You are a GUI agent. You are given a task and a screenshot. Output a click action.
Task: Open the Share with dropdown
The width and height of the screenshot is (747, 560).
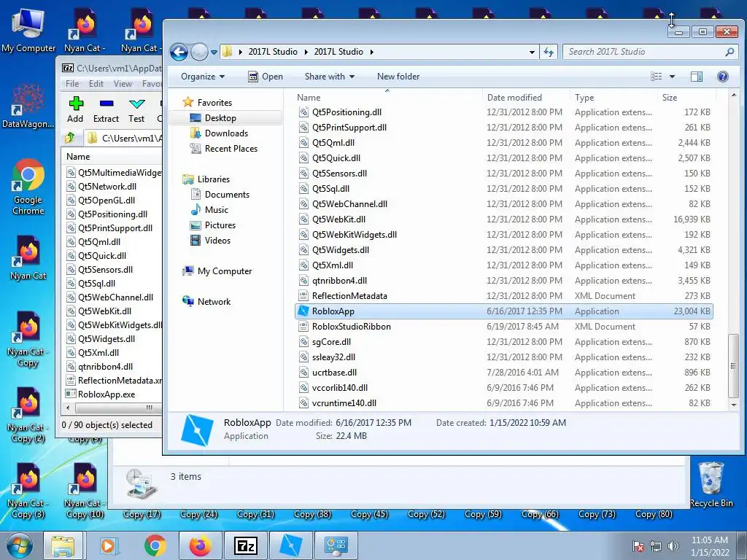pos(330,77)
